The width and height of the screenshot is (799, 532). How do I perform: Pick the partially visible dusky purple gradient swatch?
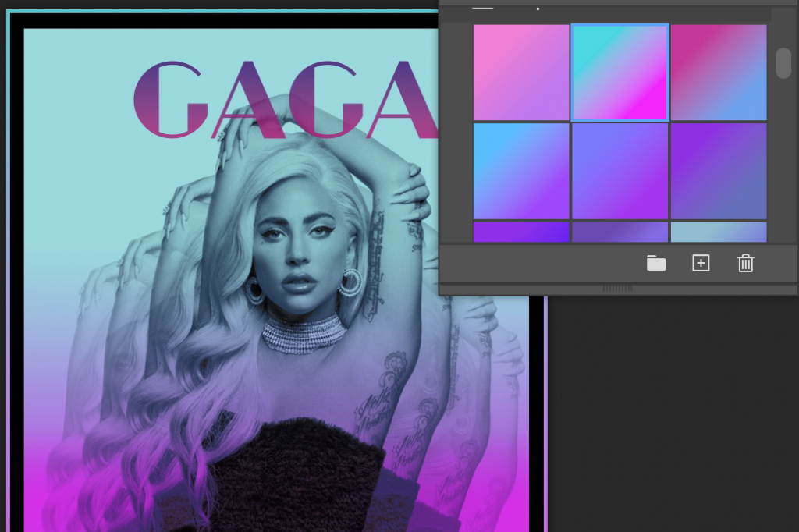pyautogui.click(x=620, y=232)
